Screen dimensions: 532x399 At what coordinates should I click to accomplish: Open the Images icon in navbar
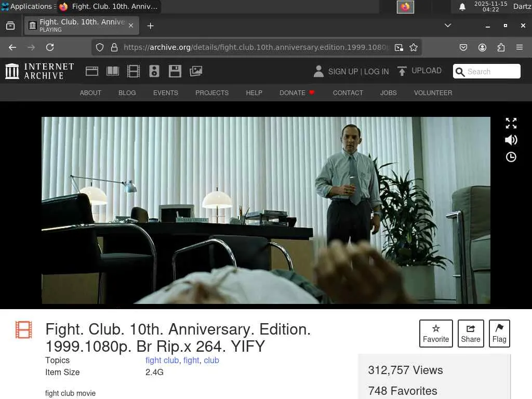[x=196, y=71]
